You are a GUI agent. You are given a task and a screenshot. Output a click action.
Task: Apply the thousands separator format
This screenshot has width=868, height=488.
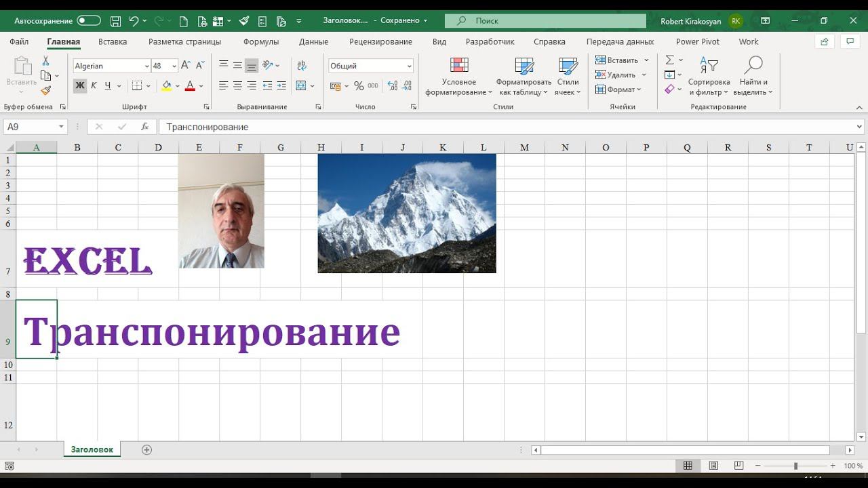point(373,86)
